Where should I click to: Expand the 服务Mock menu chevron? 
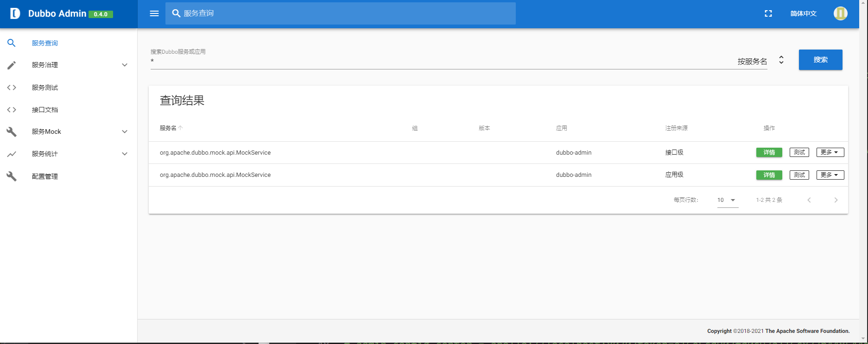(x=125, y=132)
